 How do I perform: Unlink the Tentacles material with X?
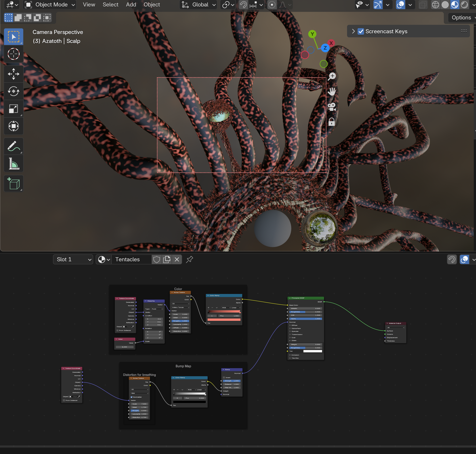tap(177, 260)
